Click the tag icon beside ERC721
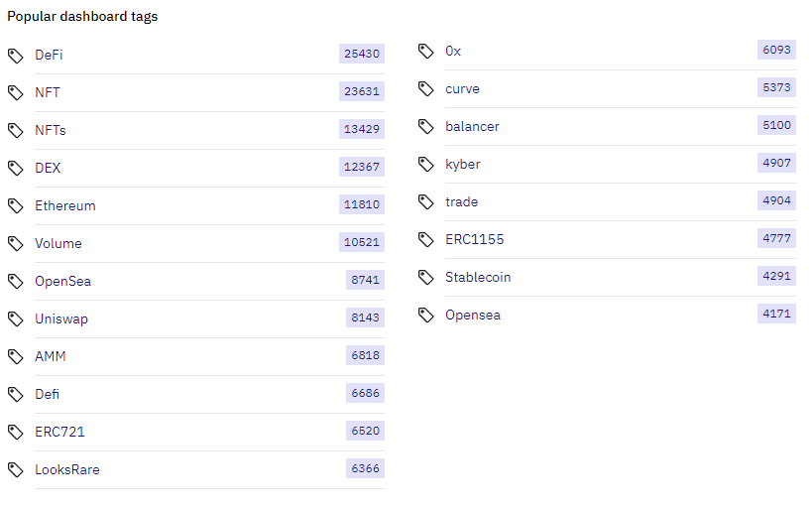The width and height of the screenshot is (812, 508). tap(16, 433)
